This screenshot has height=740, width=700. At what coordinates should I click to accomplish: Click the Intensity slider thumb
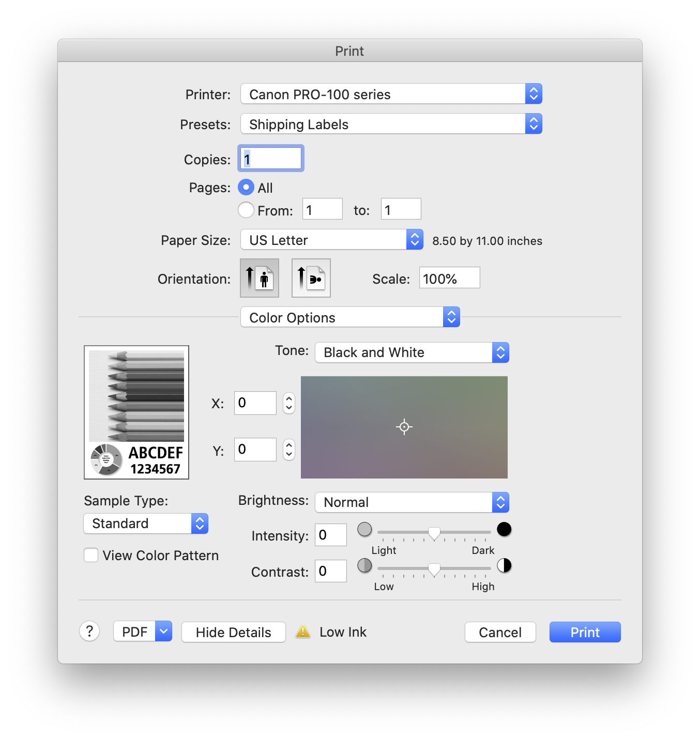pyautogui.click(x=434, y=533)
